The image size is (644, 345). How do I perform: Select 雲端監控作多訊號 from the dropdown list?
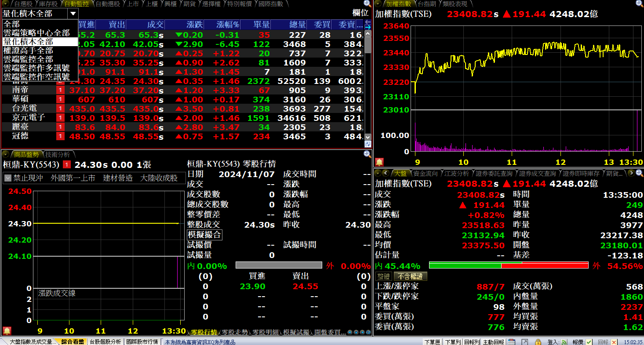click(x=36, y=68)
